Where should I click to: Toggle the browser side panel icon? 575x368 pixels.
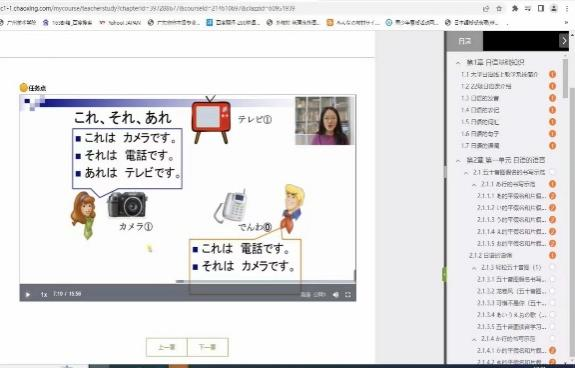tap(541, 8)
